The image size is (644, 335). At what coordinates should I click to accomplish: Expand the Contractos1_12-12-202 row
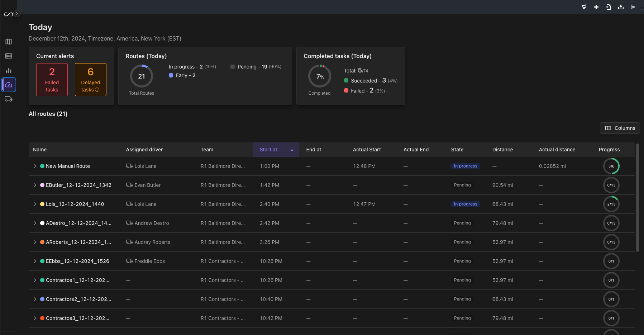click(35, 280)
